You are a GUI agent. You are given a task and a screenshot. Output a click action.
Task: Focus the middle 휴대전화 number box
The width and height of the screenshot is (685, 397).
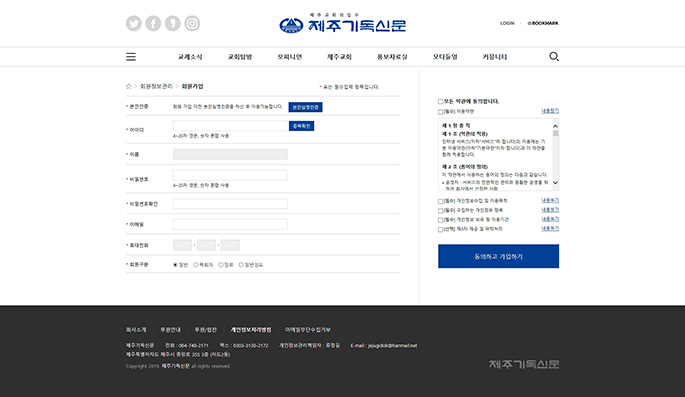pyautogui.click(x=206, y=245)
